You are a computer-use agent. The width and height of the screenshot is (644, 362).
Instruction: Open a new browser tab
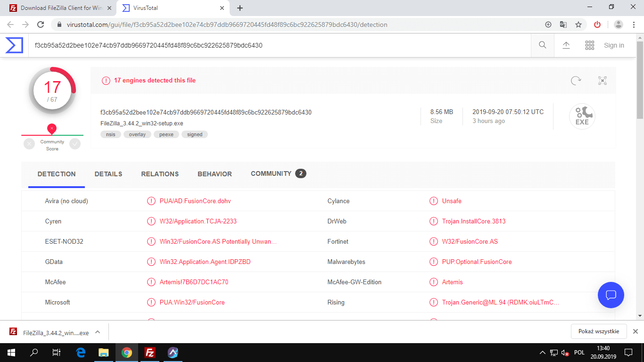click(x=240, y=8)
